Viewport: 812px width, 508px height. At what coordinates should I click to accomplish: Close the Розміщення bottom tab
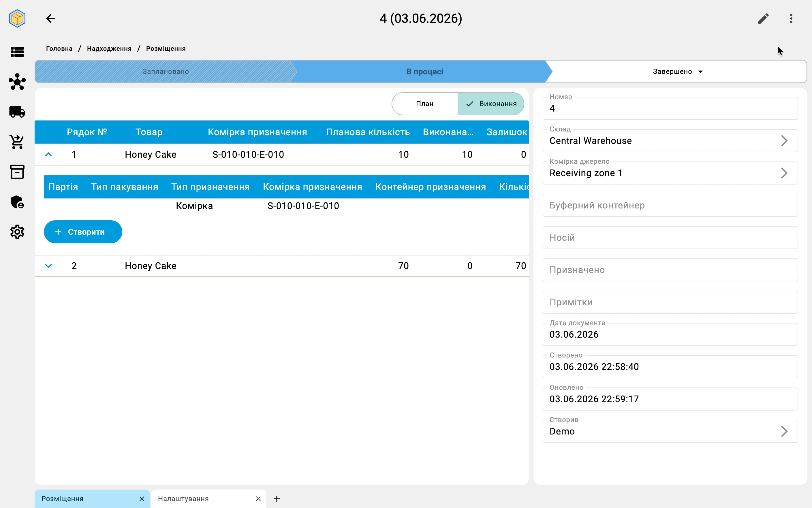(142, 498)
